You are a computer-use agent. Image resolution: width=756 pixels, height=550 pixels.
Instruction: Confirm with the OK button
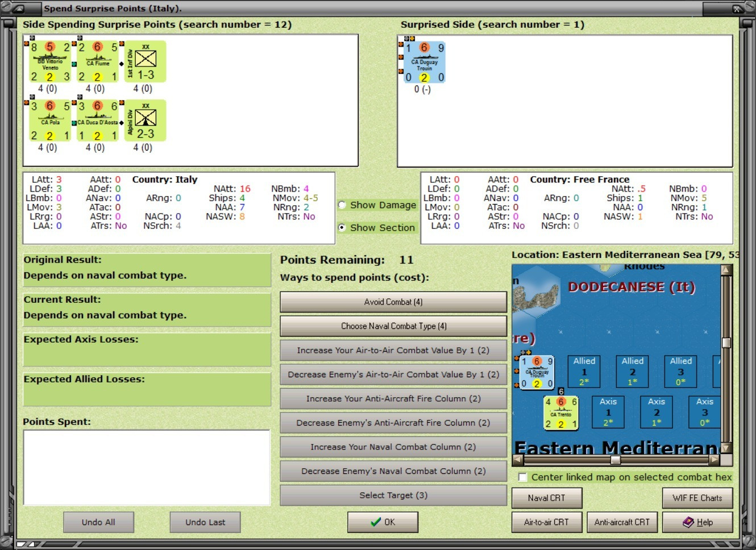(383, 522)
